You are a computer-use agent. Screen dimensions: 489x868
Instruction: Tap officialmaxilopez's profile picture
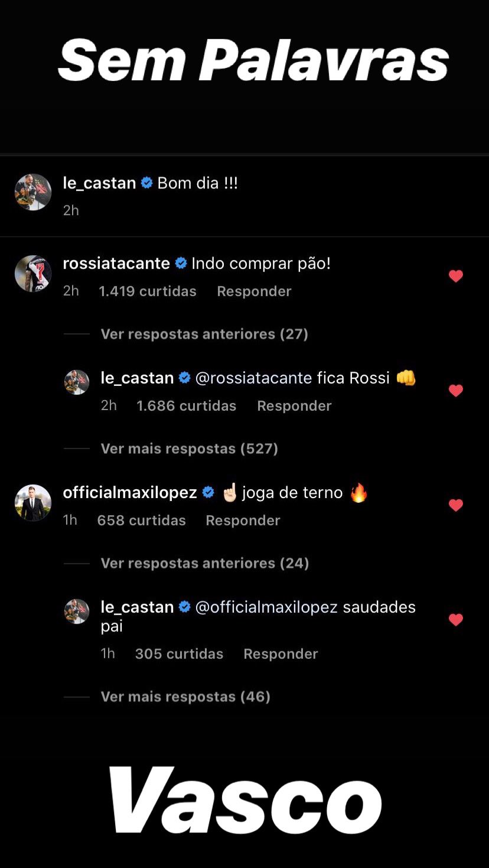pos(33,503)
